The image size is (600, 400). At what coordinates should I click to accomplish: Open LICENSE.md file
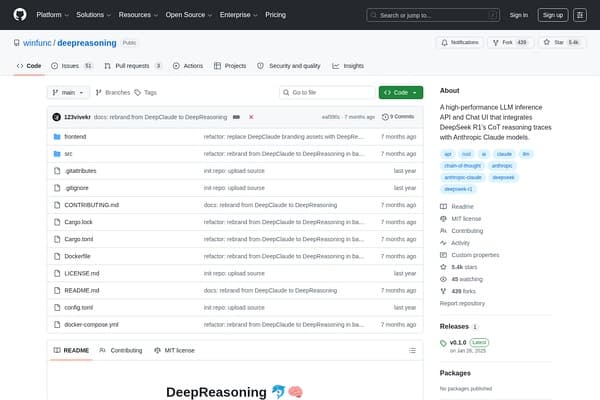click(x=82, y=273)
